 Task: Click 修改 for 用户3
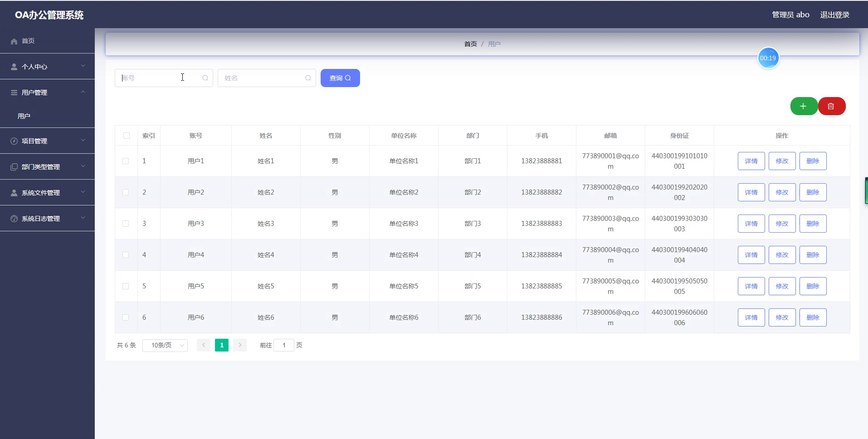tap(782, 224)
